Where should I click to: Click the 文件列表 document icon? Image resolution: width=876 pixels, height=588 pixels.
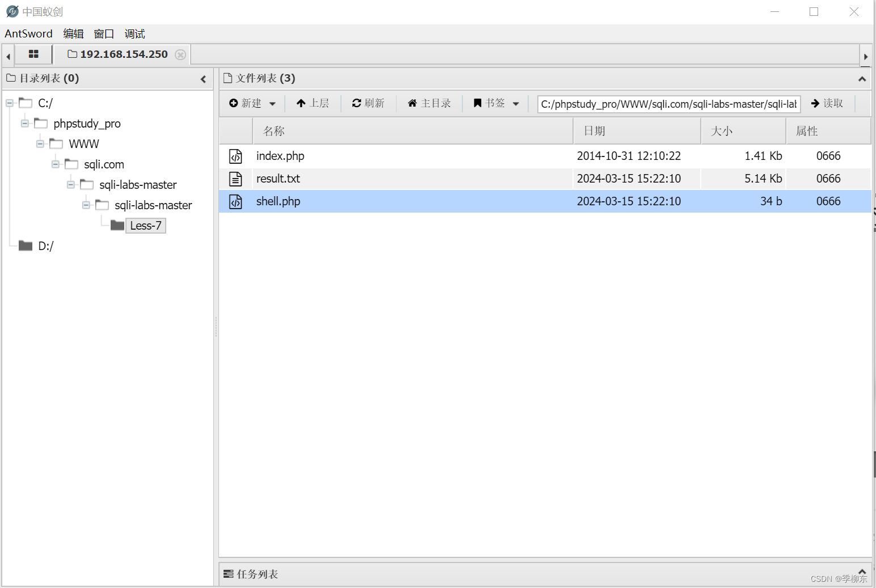click(228, 78)
